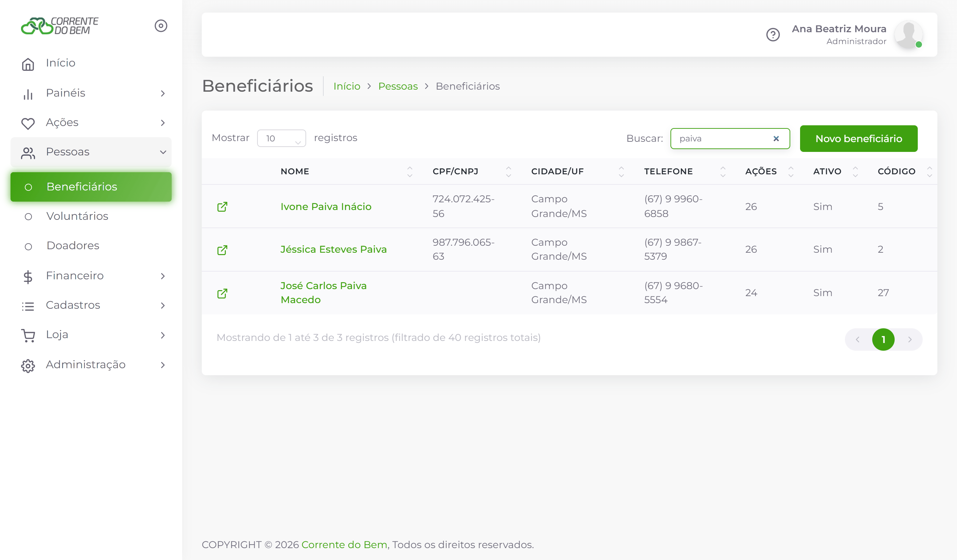
Task: Click the Corrente do Bem logo
Action: pyautogui.click(x=60, y=26)
